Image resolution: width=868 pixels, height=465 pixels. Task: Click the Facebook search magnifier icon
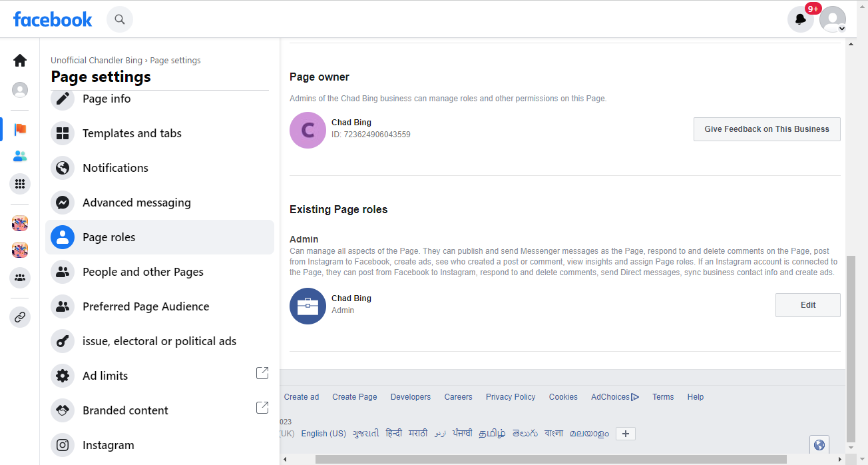click(x=120, y=19)
